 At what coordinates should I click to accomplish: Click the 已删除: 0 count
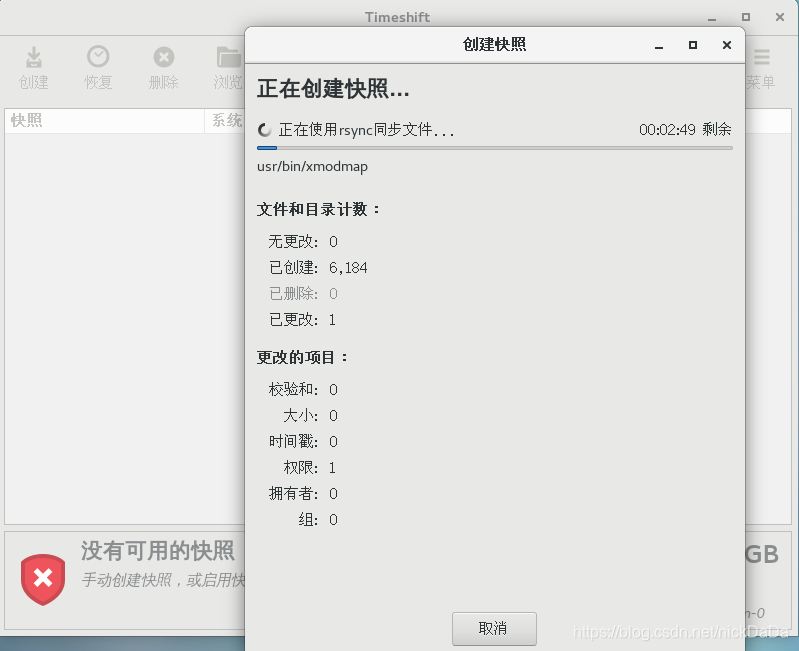tap(303, 293)
